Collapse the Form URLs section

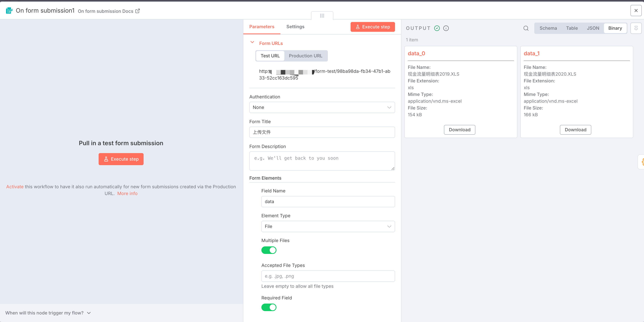[x=252, y=43]
